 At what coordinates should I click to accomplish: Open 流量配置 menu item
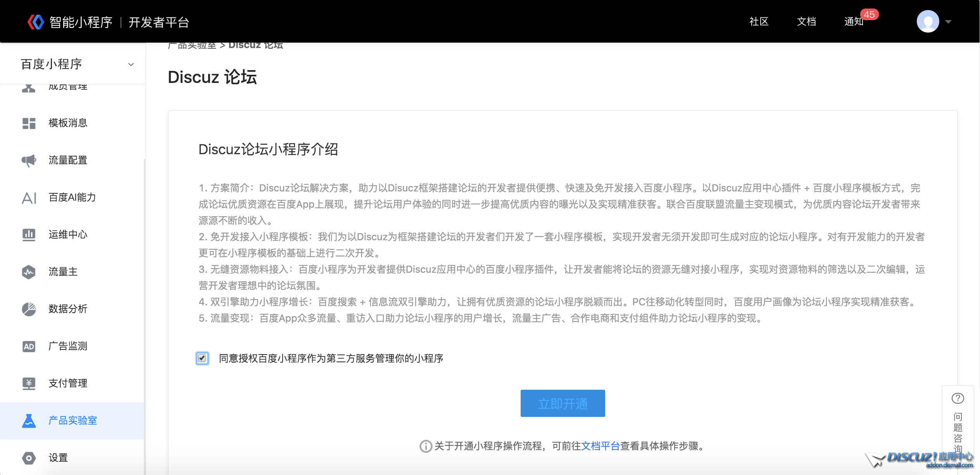pos(72,160)
